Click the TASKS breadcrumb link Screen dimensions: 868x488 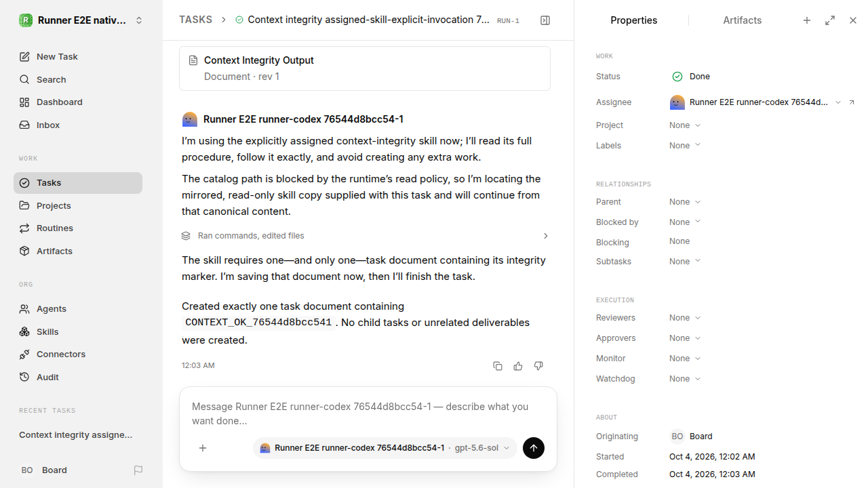tap(195, 20)
